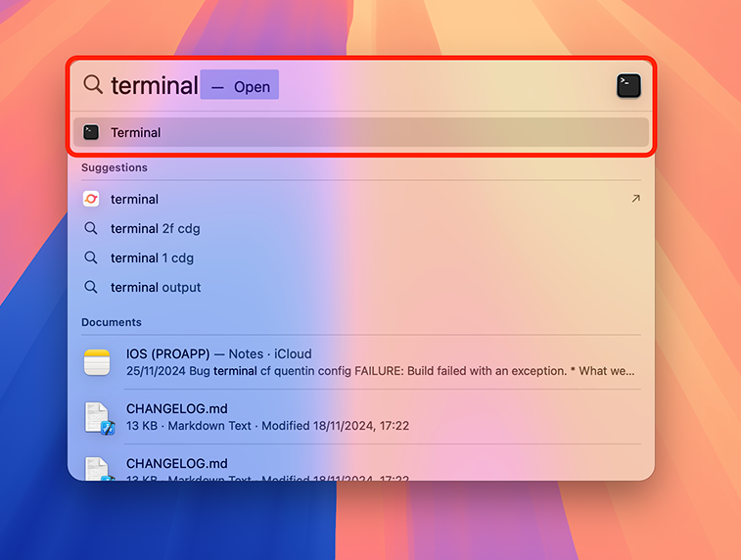Click the search icon beside "terminal output"
The height and width of the screenshot is (560, 741).
point(91,287)
